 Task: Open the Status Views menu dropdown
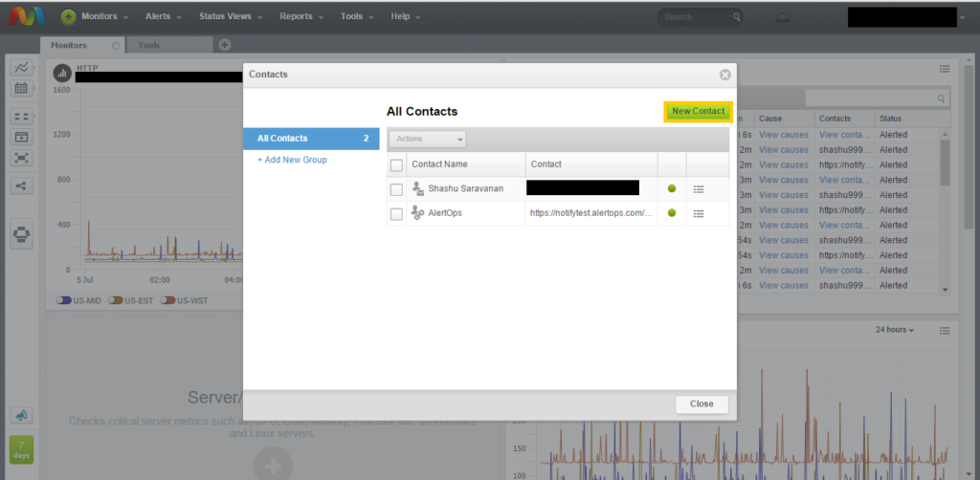click(231, 17)
